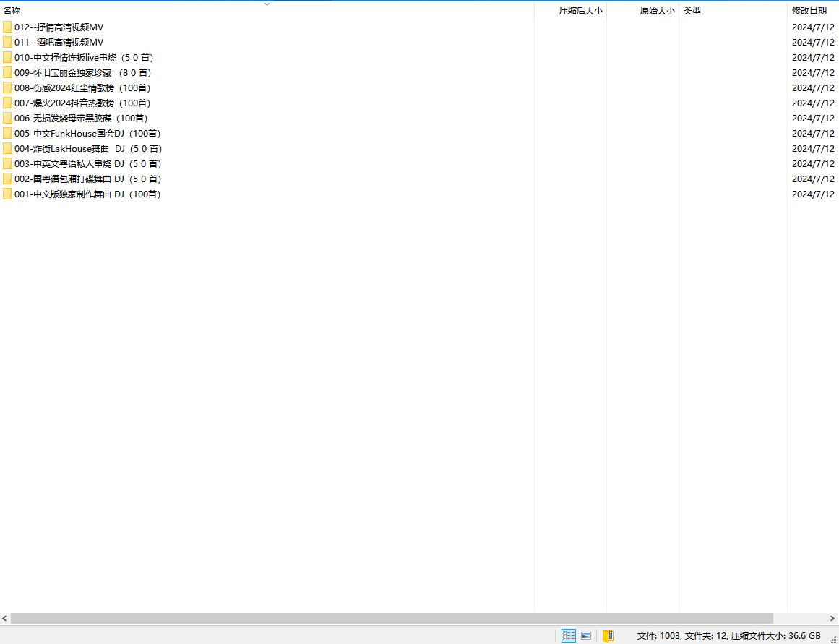This screenshot has width=839, height=644.
Task: Click folder icon of 011--酒吧高清视频MV
Action: point(7,43)
